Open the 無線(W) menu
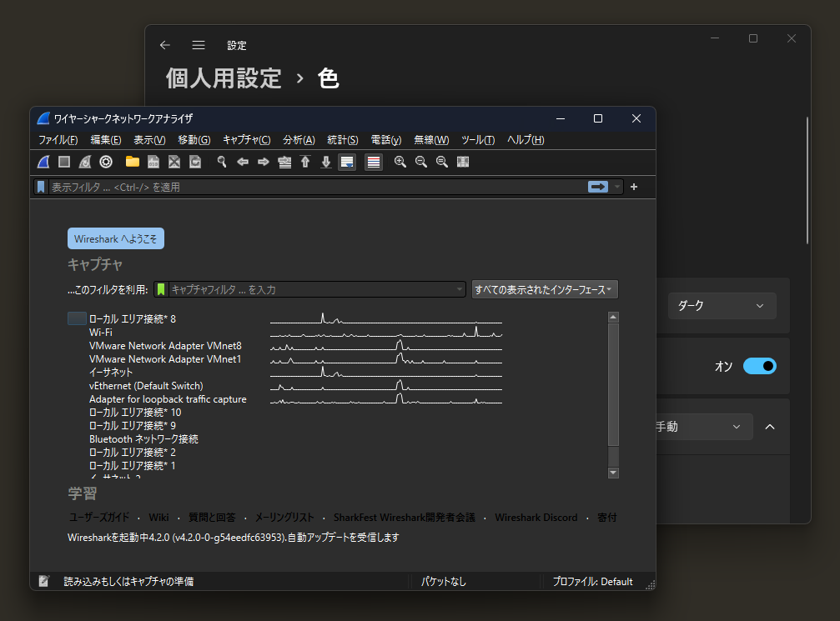 (431, 140)
